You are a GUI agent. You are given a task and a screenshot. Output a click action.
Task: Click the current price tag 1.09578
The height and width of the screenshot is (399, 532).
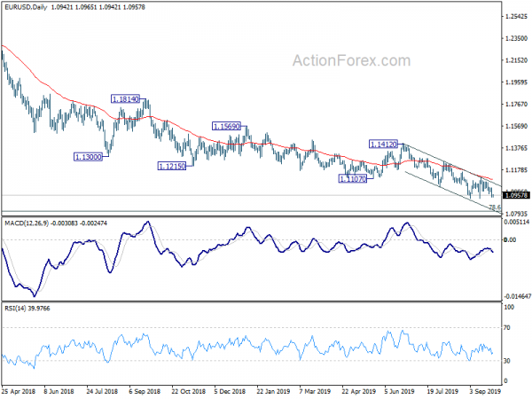click(x=516, y=195)
